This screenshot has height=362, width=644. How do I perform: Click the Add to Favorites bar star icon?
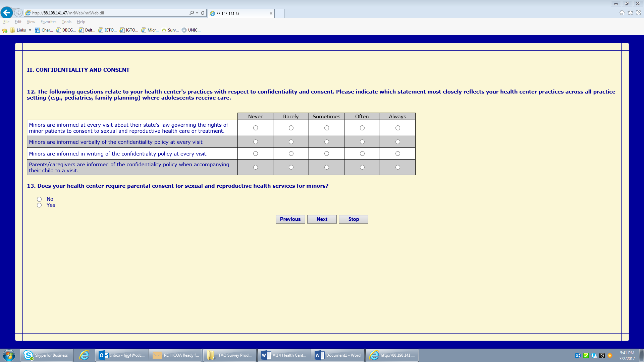(5, 30)
